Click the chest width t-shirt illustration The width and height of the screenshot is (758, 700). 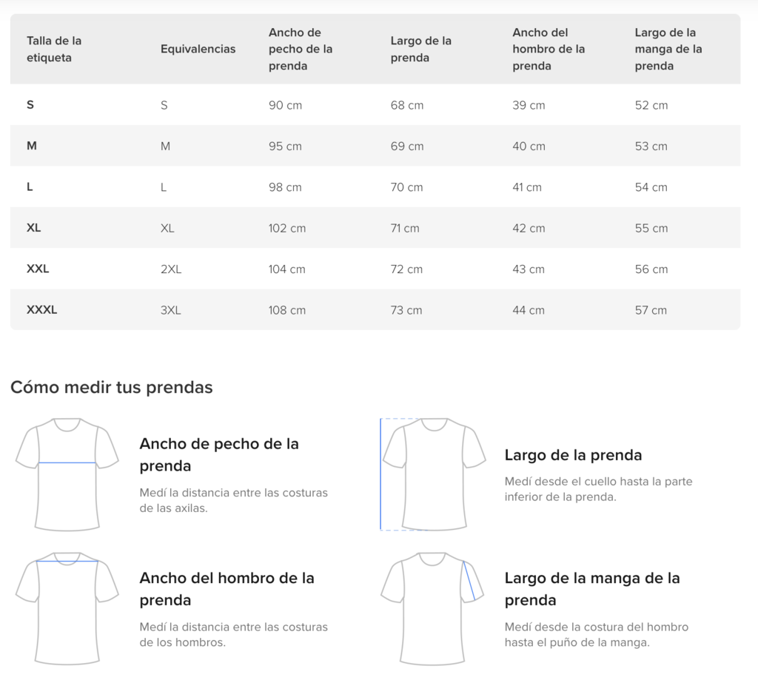pos(67,474)
